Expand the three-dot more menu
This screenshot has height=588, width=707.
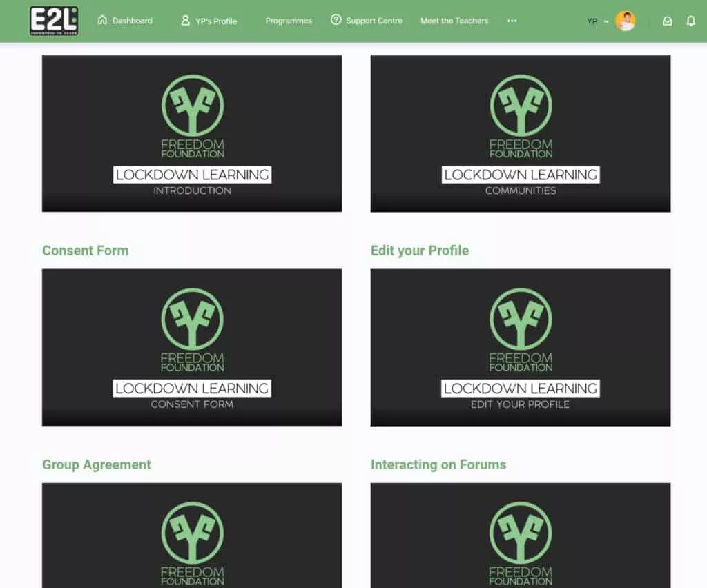click(512, 21)
